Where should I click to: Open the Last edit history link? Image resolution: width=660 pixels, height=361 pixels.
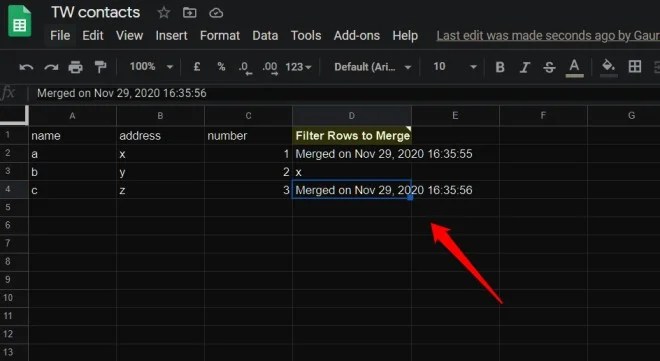click(x=548, y=36)
